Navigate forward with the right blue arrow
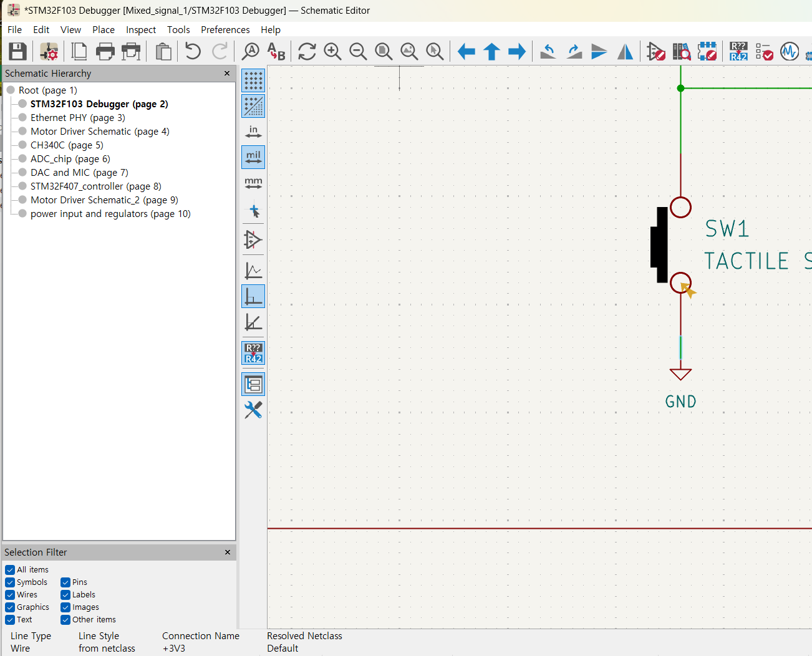The height and width of the screenshot is (656, 812). 517,51
